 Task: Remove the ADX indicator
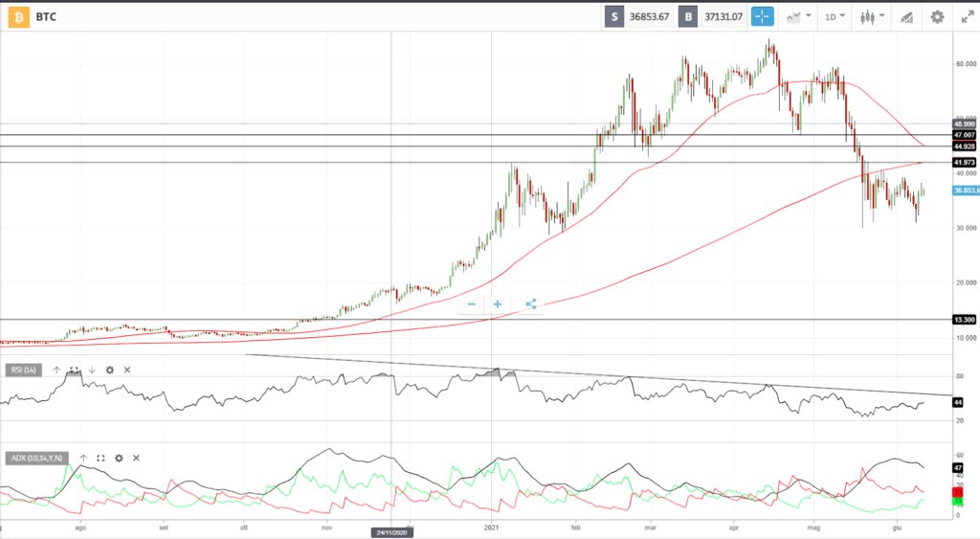pos(136,459)
